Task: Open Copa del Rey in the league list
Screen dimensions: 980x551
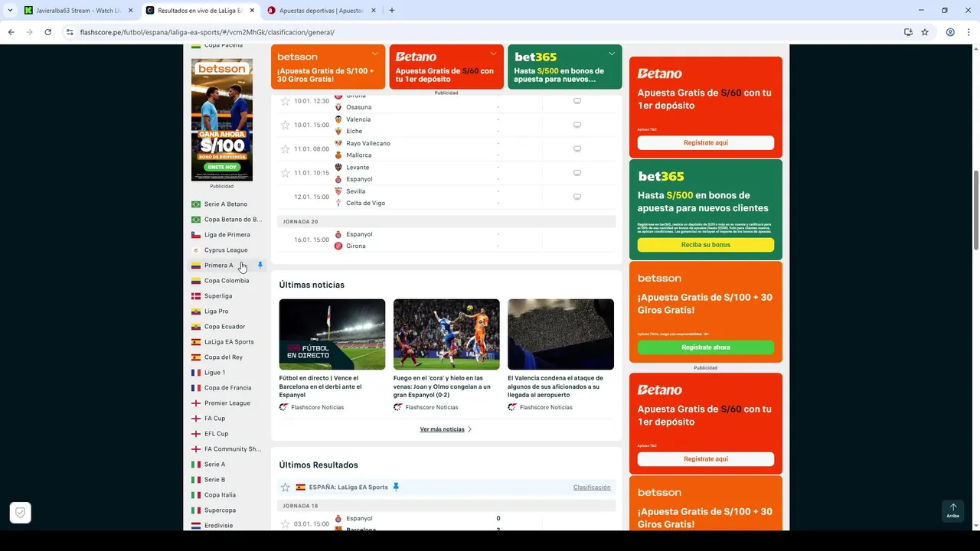Action: point(224,357)
